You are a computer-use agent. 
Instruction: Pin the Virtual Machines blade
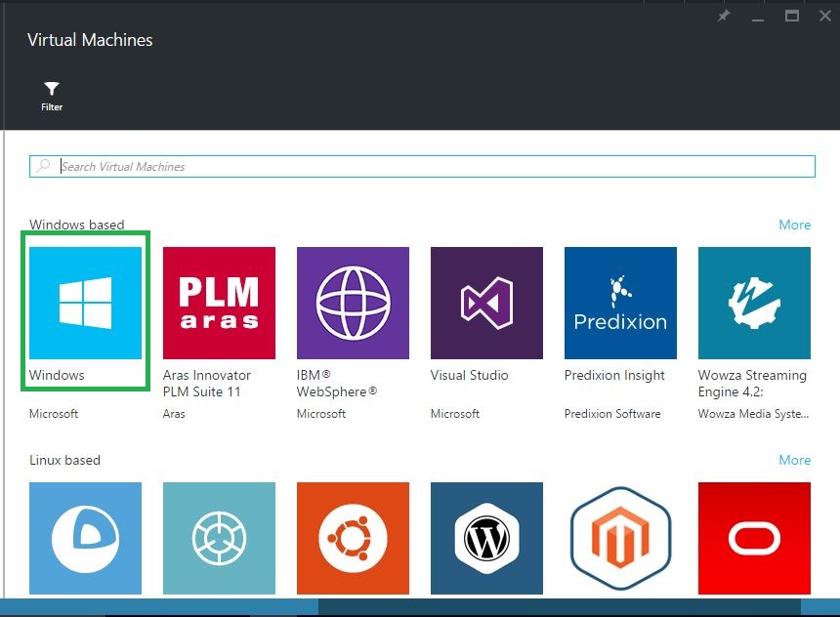pos(724,16)
